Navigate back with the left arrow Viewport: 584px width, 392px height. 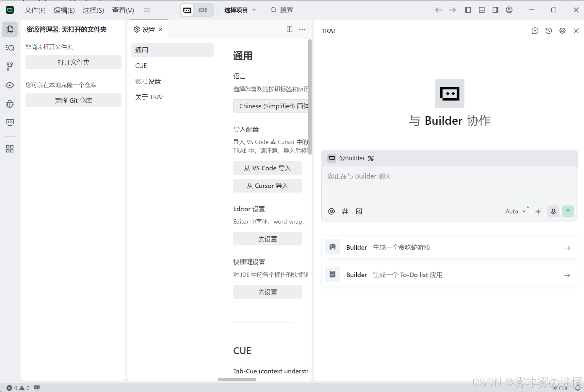[x=439, y=10]
